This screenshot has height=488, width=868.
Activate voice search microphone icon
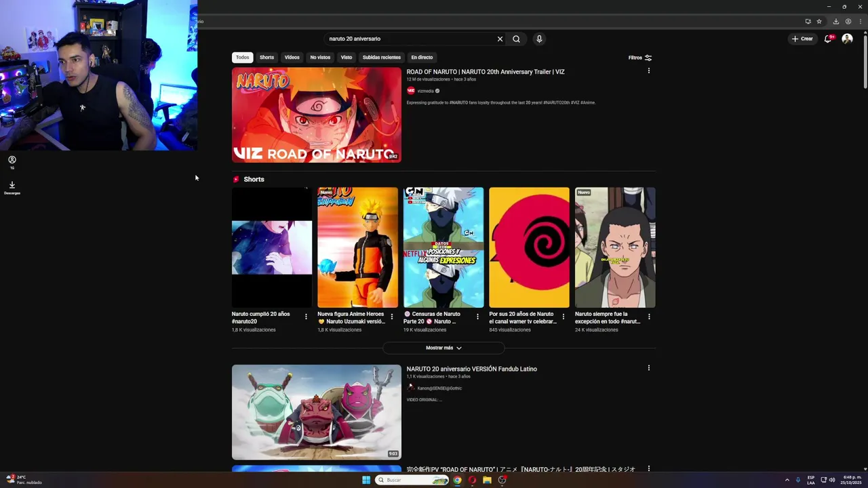point(539,39)
